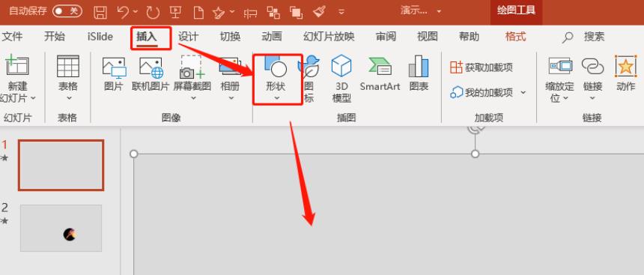Click the Chart (图表) bar icon
Image resolution: width=644 pixels, height=275 pixels.
coord(419,66)
